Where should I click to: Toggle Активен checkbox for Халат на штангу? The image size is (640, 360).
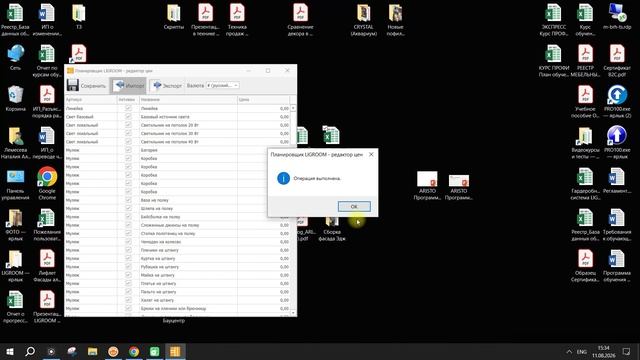click(128, 300)
